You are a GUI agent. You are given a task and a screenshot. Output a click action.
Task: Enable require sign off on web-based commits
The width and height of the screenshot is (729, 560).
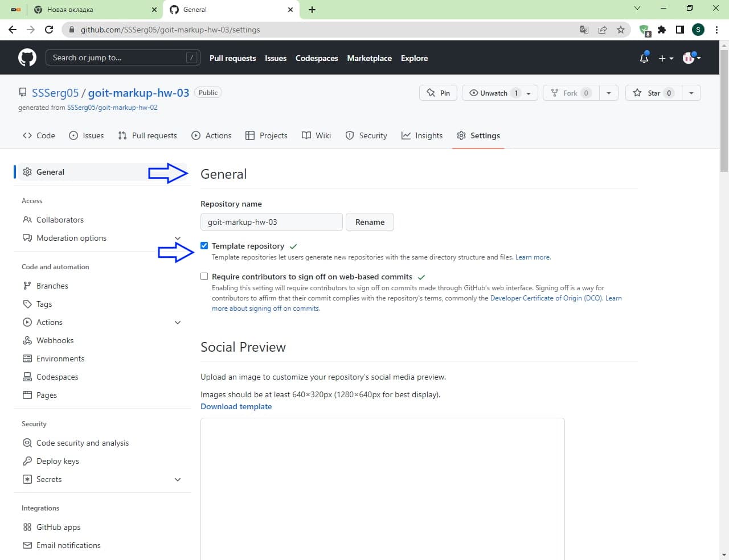tap(204, 277)
